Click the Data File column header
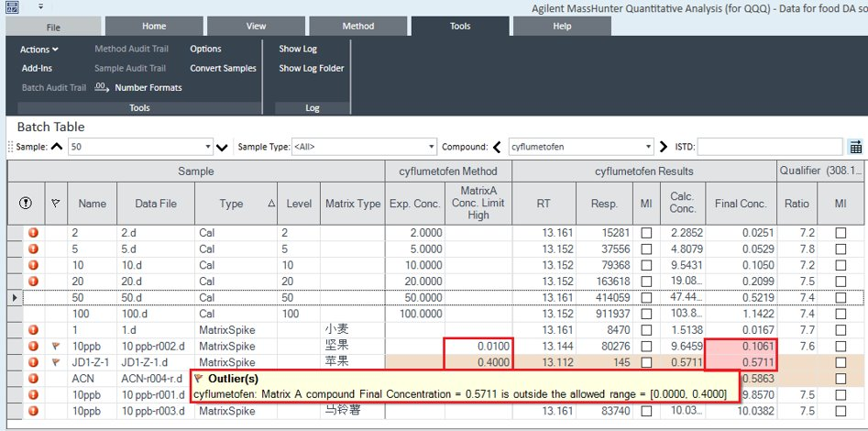 [156, 204]
